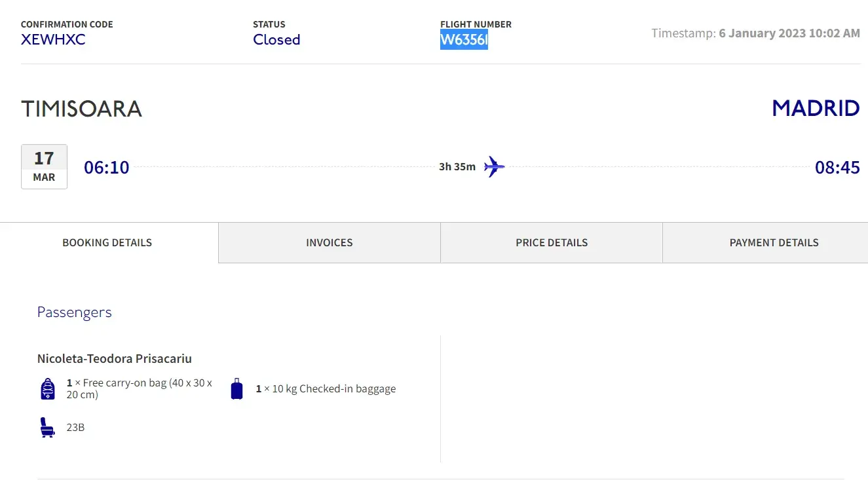
Task: Open the Booking Details tab
Action: (107, 242)
